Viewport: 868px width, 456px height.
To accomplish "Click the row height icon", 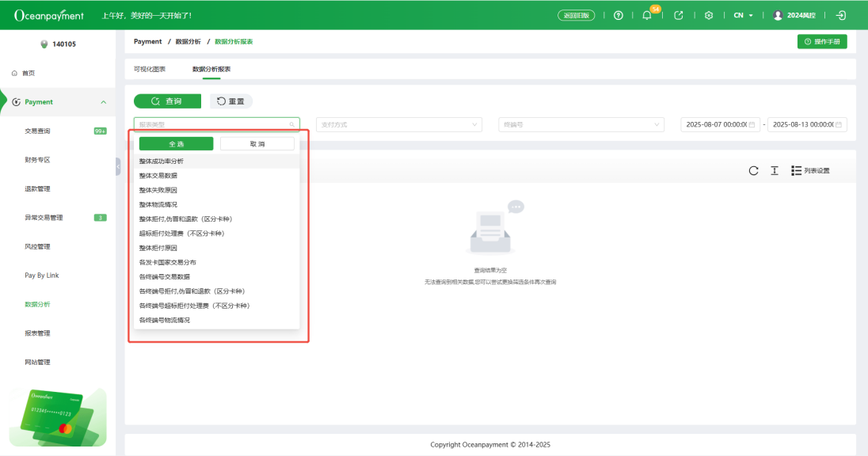I will pos(775,170).
